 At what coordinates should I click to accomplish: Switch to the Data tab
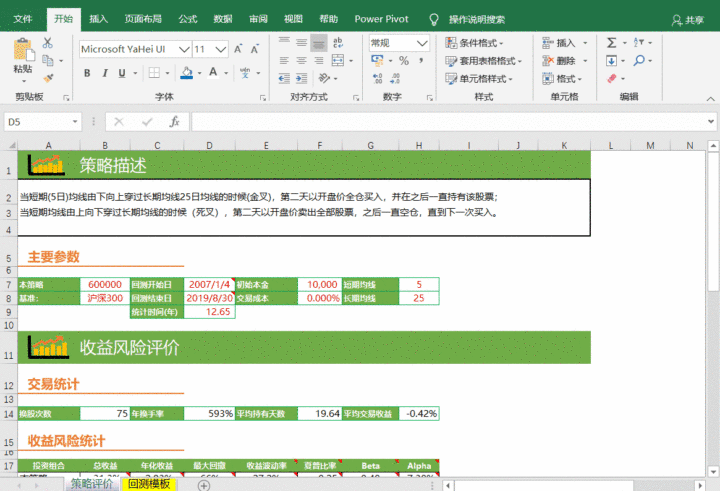223,19
